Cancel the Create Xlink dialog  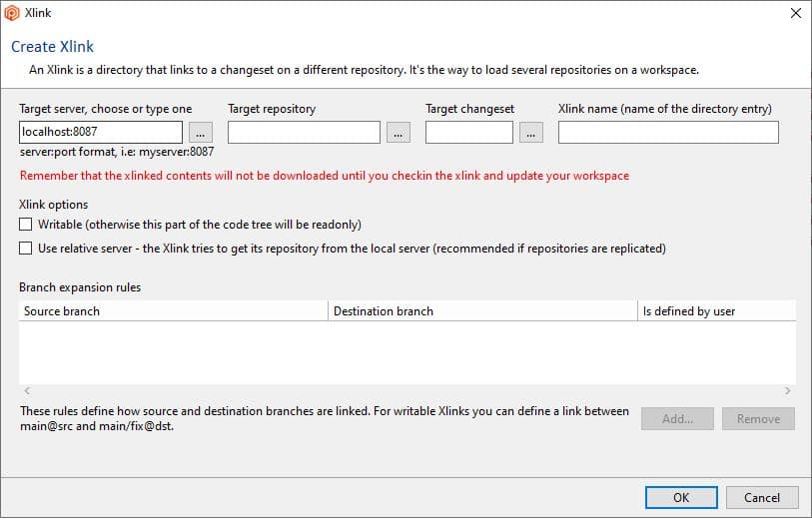click(761, 497)
